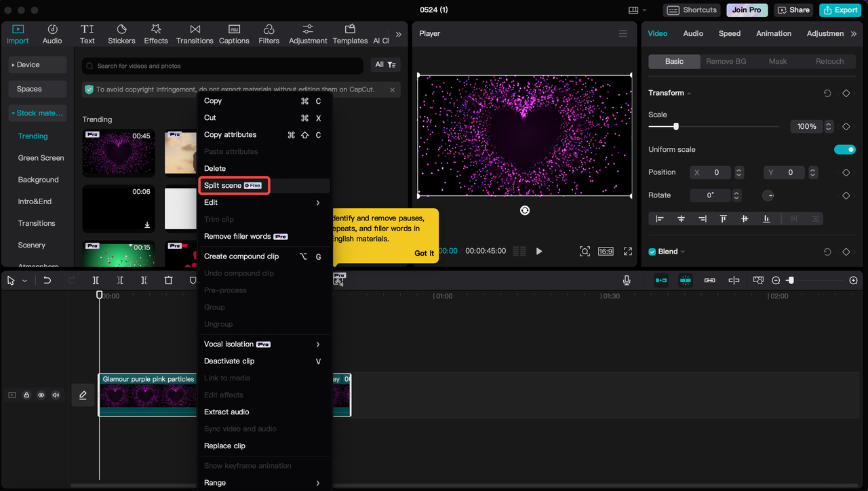Select the Delete icon in timeline toolbar

click(x=168, y=279)
